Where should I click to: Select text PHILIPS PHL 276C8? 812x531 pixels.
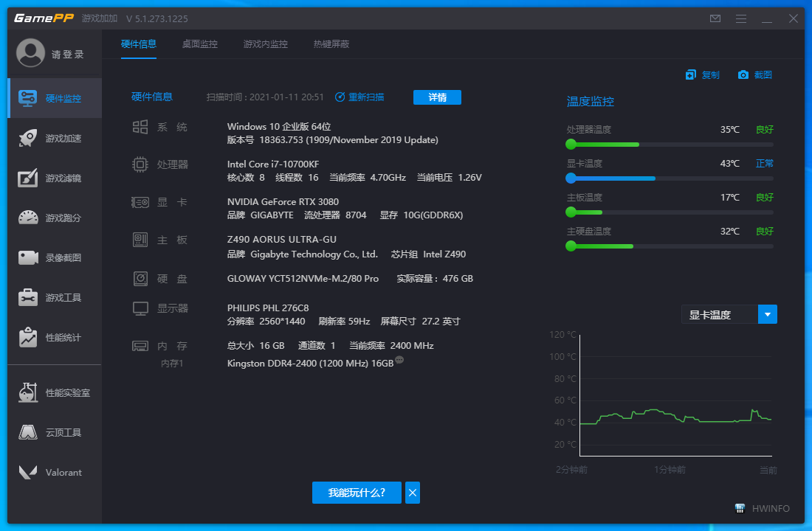point(268,308)
